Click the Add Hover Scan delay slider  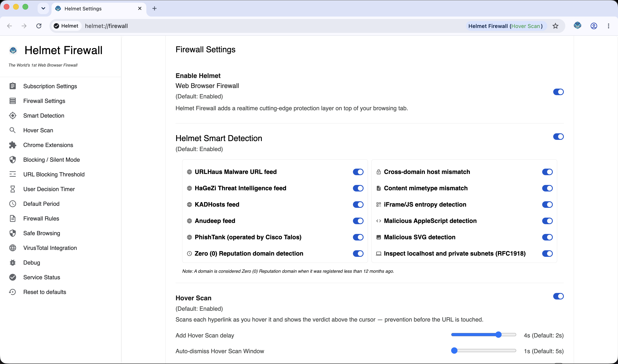(x=484, y=335)
